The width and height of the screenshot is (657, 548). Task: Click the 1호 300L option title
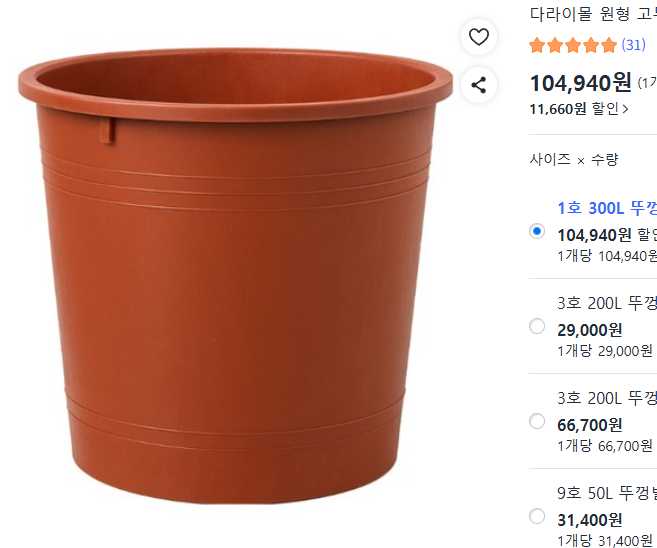tap(607, 208)
